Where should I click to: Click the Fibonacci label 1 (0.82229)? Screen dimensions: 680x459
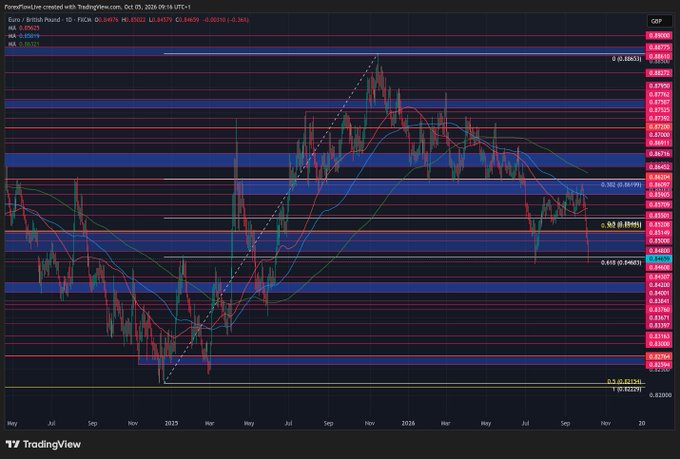(x=627, y=390)
